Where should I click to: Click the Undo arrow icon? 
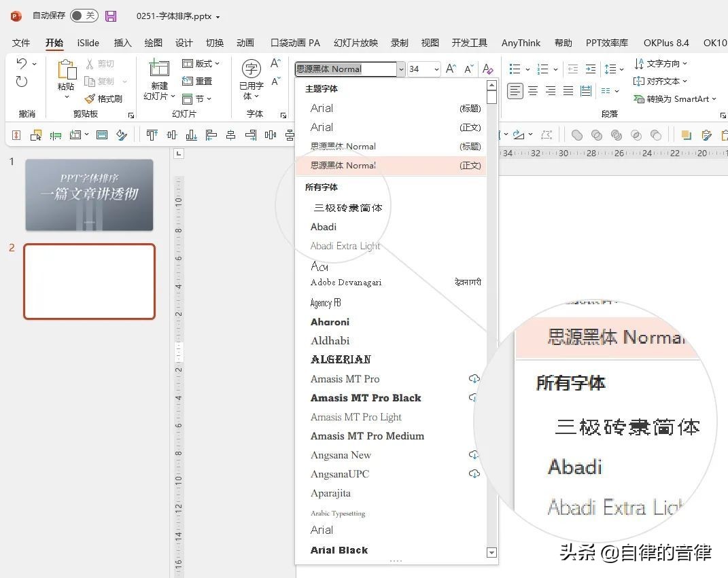click(x=21, y=63)
